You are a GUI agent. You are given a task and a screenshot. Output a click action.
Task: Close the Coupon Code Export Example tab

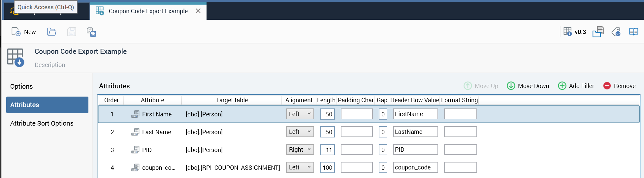coord(198,11)
